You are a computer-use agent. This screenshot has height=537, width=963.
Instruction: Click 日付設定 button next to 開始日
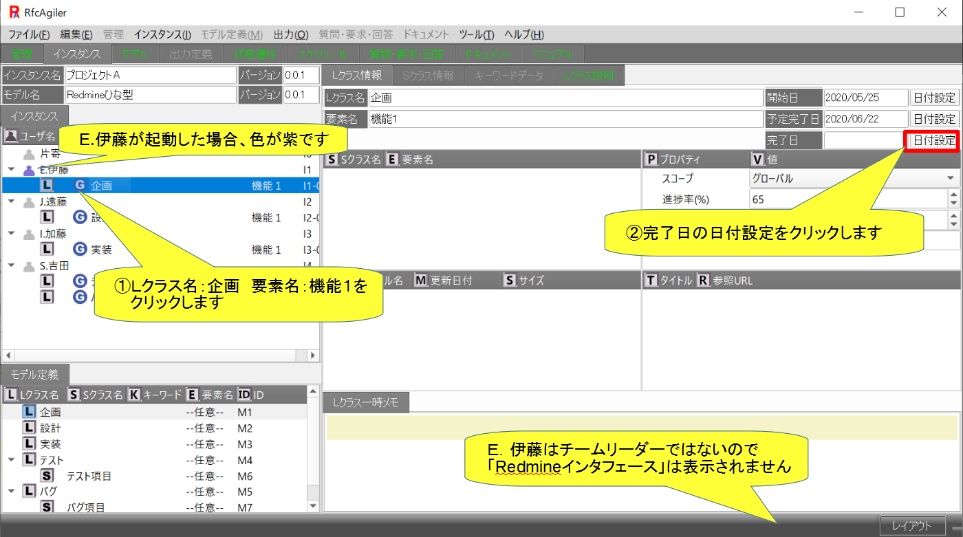point(934,98)
